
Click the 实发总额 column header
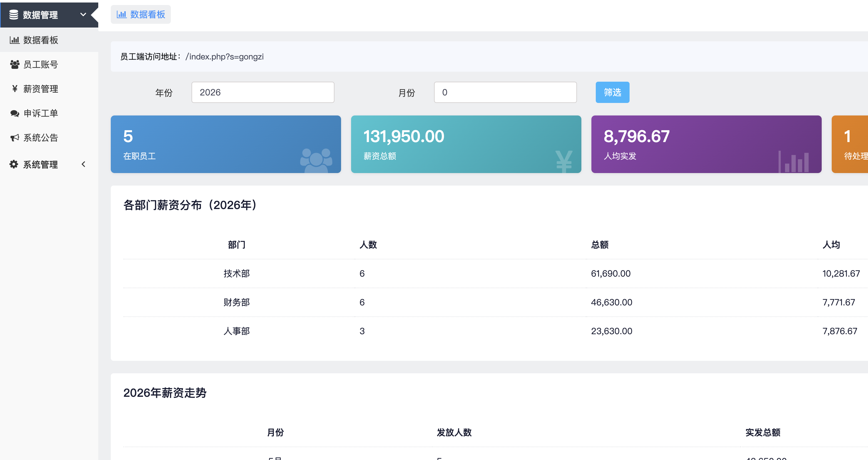763,432
